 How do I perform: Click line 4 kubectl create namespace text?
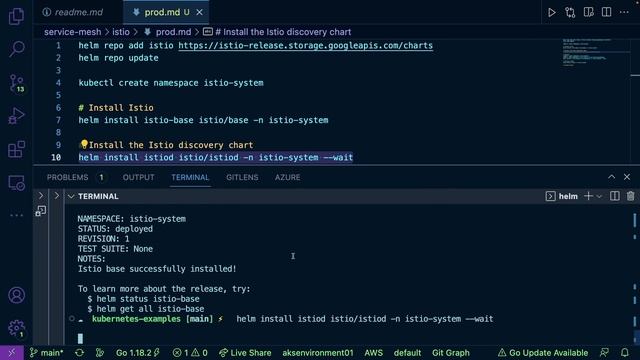click(171, 83)
